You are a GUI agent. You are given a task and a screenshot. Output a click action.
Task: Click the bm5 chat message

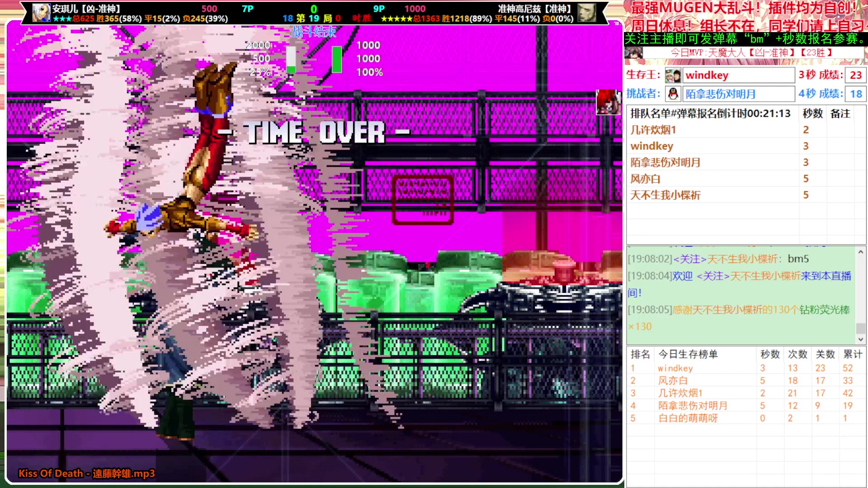(x=718, y=259)
